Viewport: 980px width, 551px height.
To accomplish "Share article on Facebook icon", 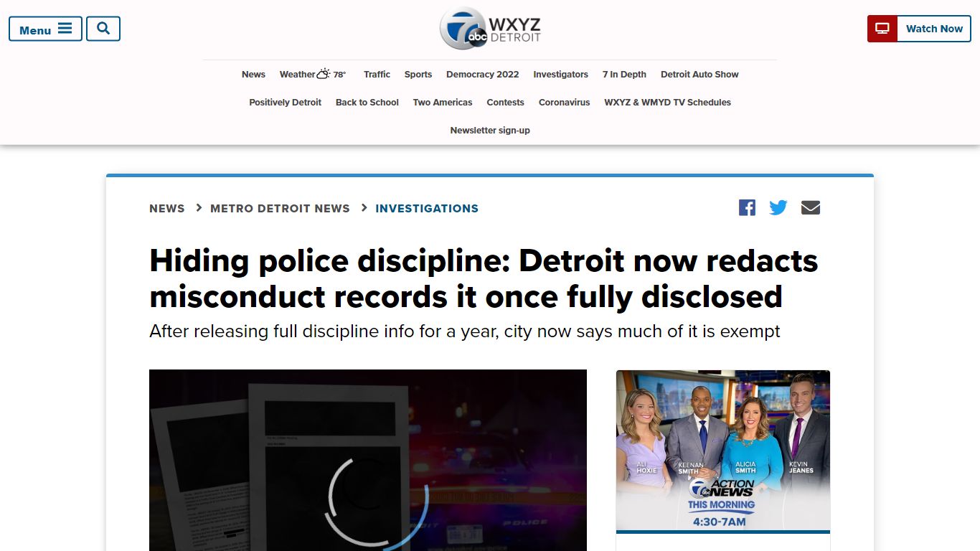I will 747,207.
